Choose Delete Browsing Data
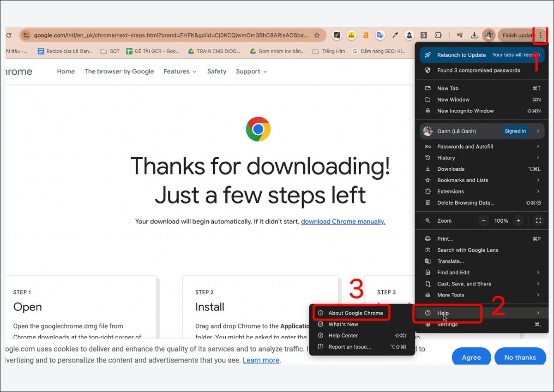This screenshot has width=554, height=392. 482,203
